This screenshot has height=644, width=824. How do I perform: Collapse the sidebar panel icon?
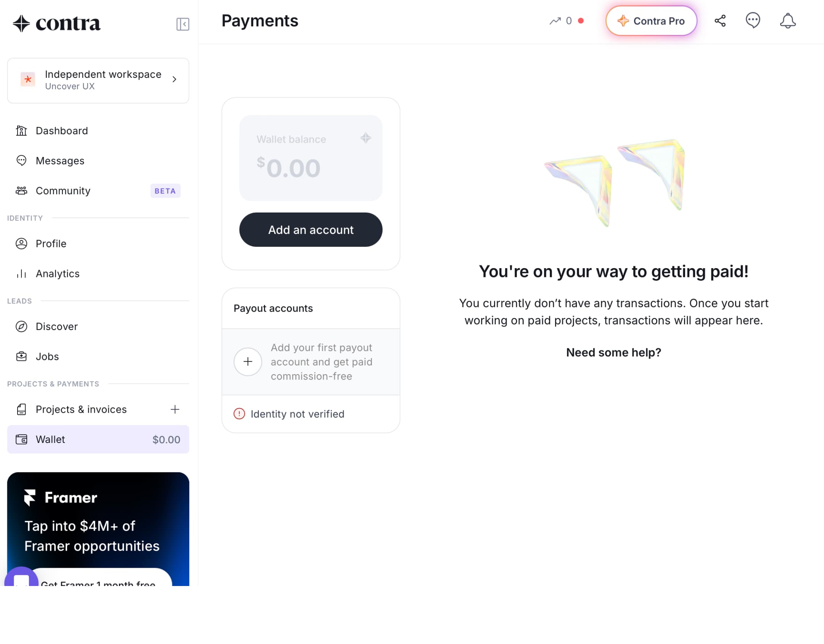[183, 24]
